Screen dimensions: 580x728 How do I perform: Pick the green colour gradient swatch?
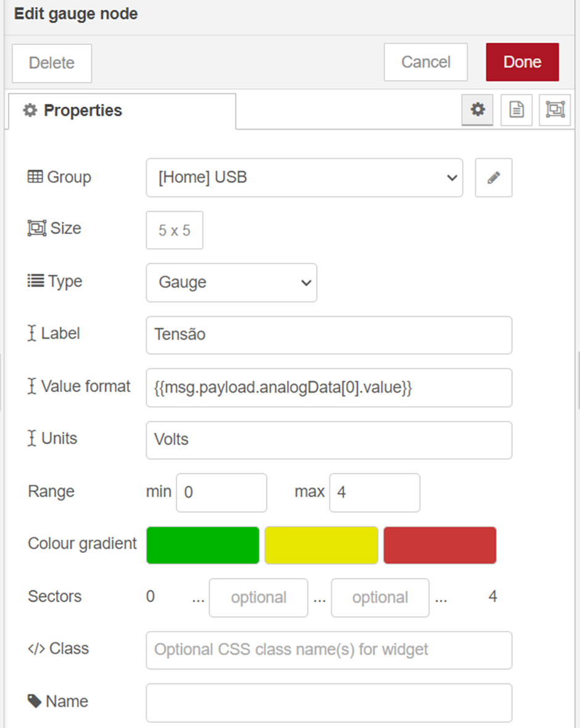203,545
